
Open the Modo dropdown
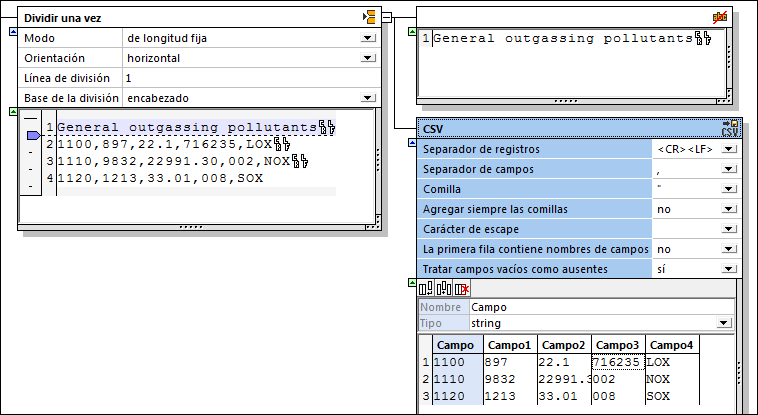(x=368, y=38)
